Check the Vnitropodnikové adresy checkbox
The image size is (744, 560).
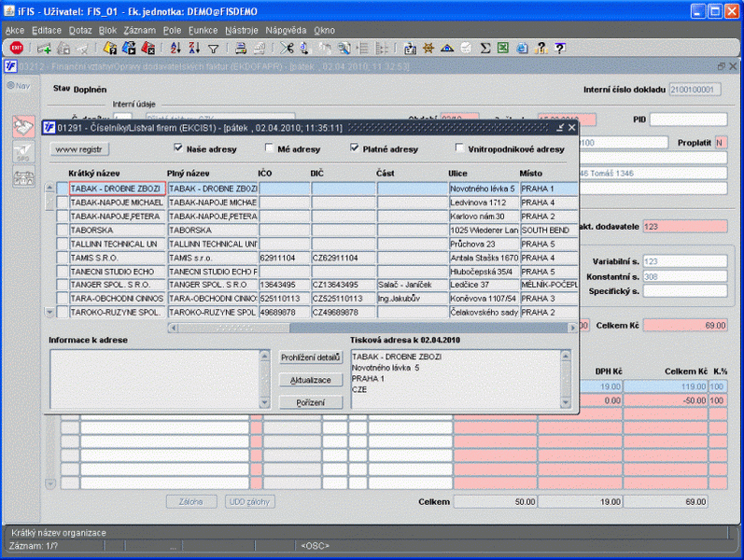[460, 147]
